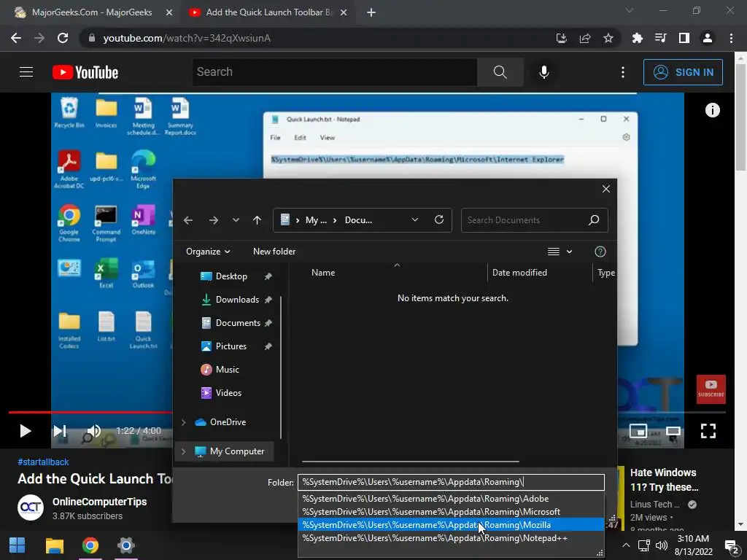Image resolution: width=747 pixels, height=560 pixels.
Task: Click the video Subscribe watermark
Action: (x=711, y=389)
